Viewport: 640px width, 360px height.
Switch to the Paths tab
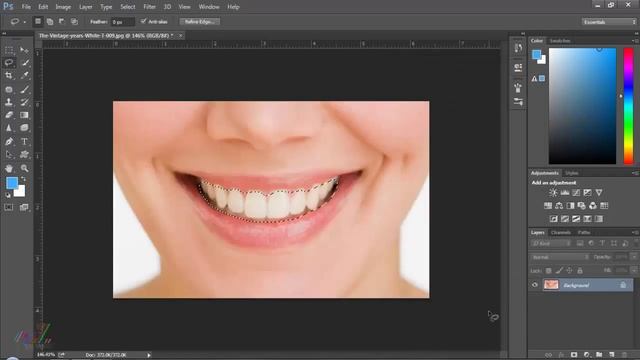(584, 233)
